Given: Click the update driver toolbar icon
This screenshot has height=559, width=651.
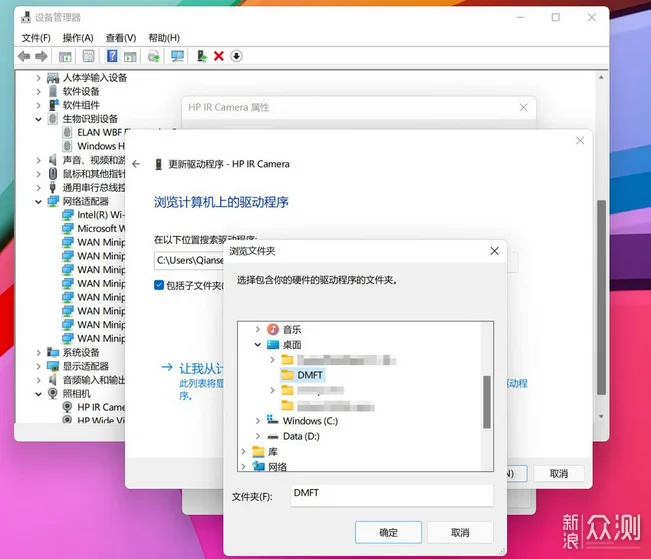Looking at the screenshot, I should tap(202, 56).
